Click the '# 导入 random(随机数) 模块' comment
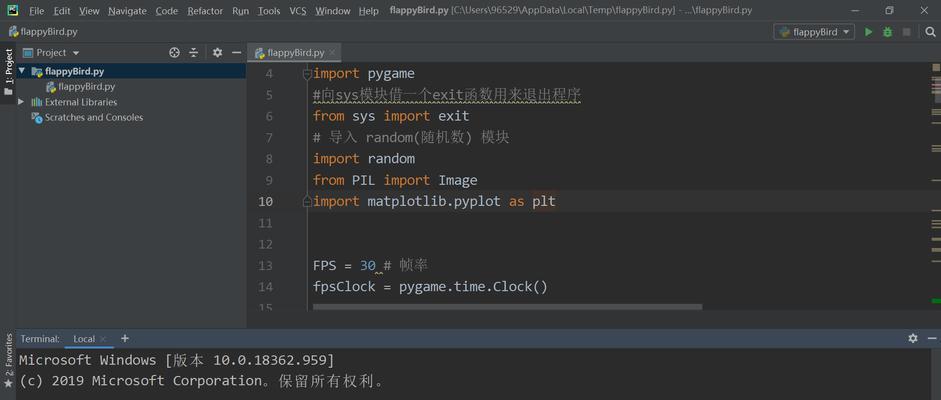941x400 pixels. 411,138
